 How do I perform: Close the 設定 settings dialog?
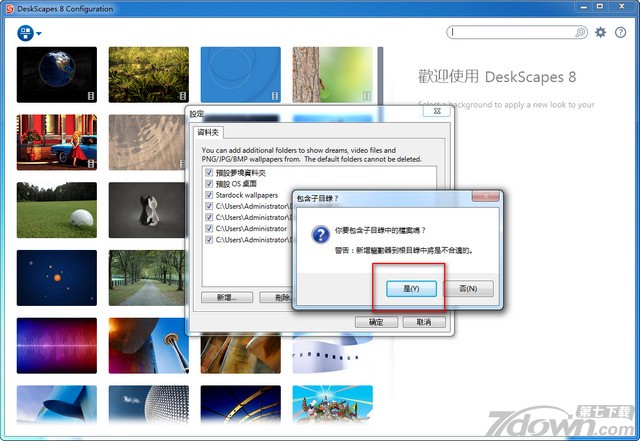tap(437, 111)
